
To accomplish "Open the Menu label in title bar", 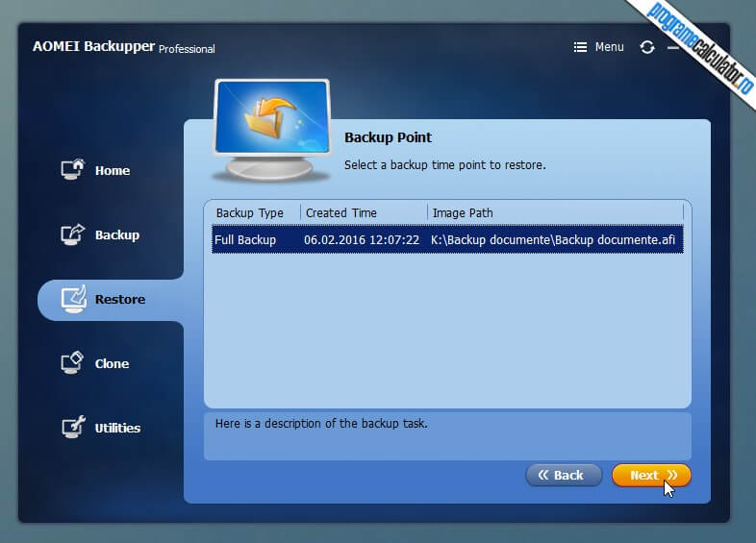I will tap(609, 47).
